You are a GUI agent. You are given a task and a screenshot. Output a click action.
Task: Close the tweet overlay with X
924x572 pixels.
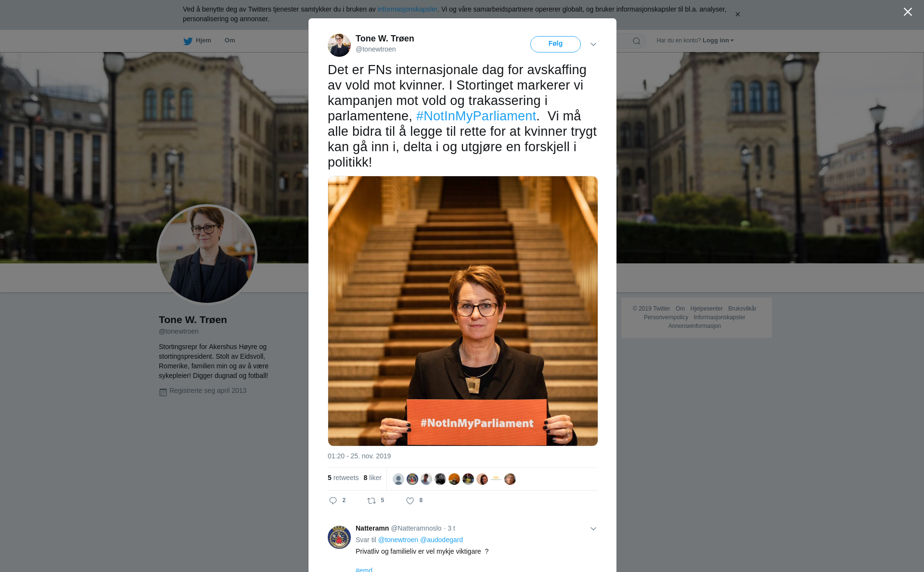(908, 12)
